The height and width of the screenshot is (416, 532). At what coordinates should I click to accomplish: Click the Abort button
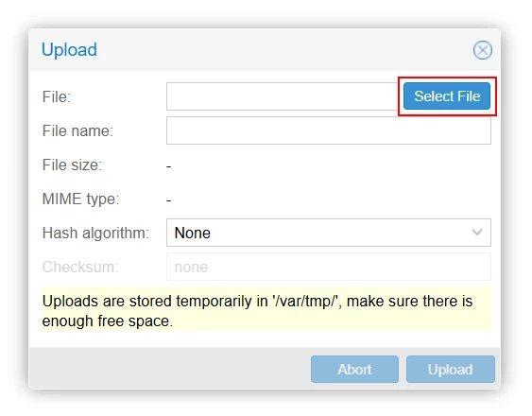[x=354, y=369]
